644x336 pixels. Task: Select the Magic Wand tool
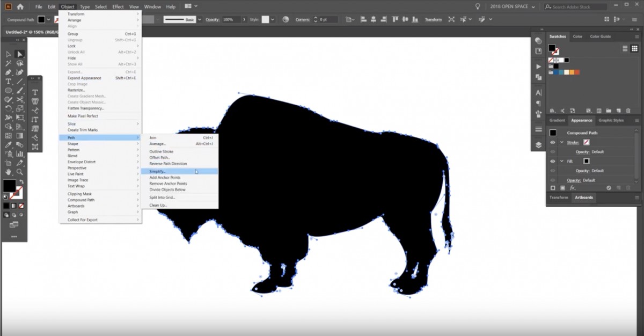tap(9, 63)
